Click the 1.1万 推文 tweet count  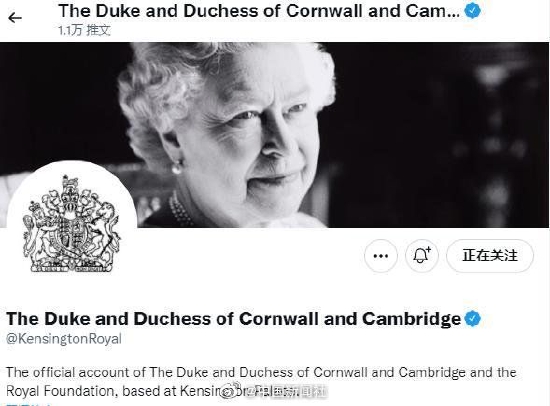coord(85,30)
